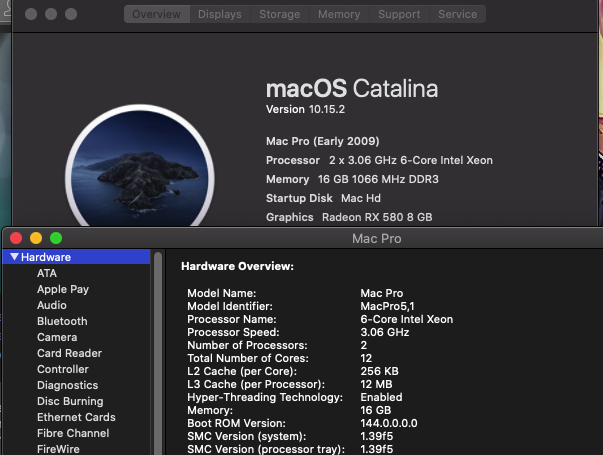The image size is (603, 455).
Task: Click the 'macOS Catalina' heading
Action: (x=352, y=88)
